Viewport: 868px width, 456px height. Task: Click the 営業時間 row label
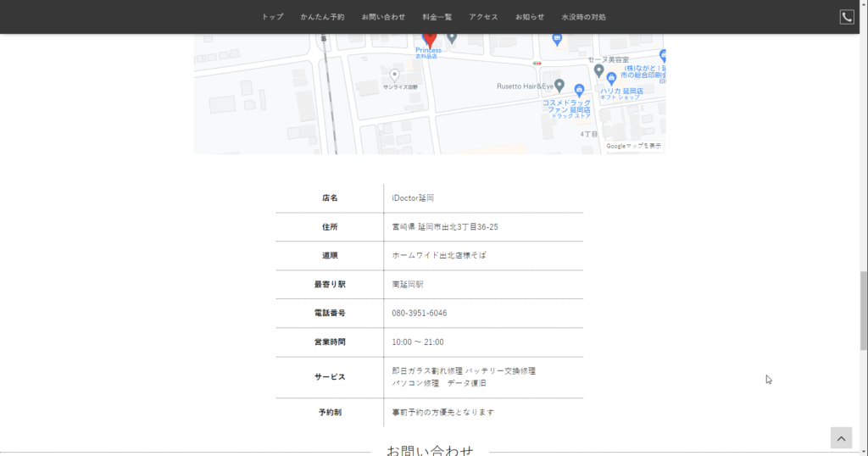pyautogui.click(x=330, y=342)
